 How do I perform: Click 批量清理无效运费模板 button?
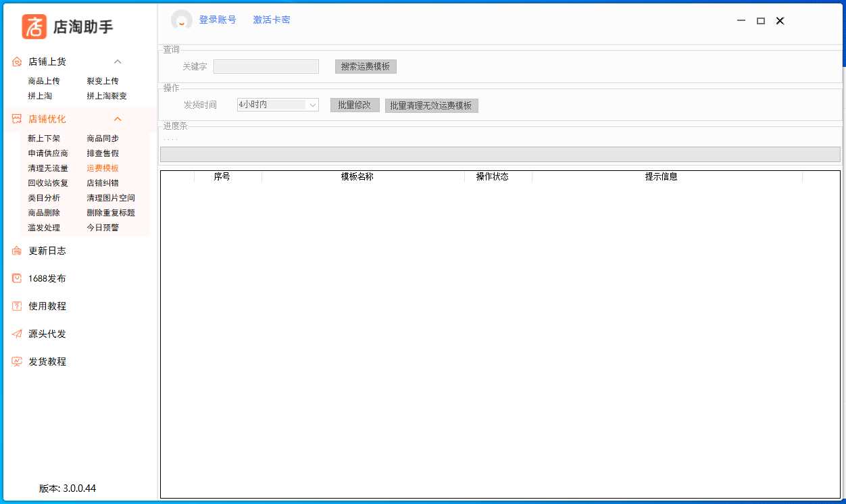click(431, 105)
